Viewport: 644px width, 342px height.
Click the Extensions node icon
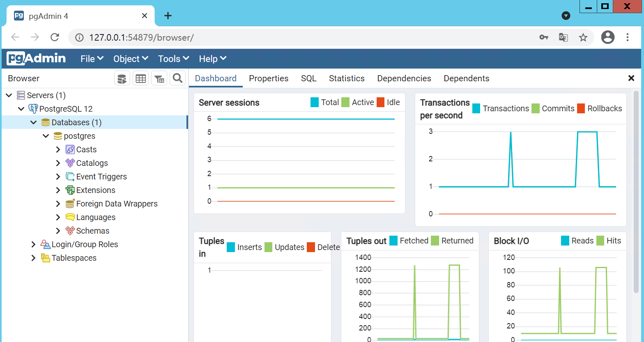point(70,190)
